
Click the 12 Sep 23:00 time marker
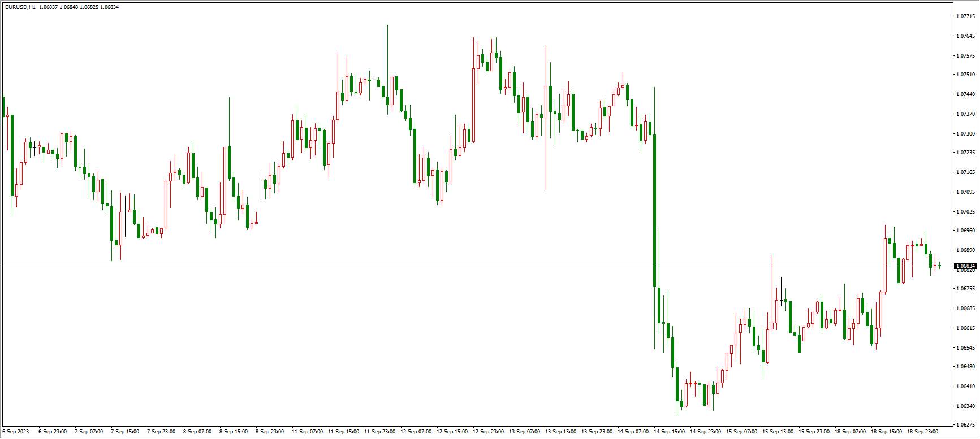488,432
